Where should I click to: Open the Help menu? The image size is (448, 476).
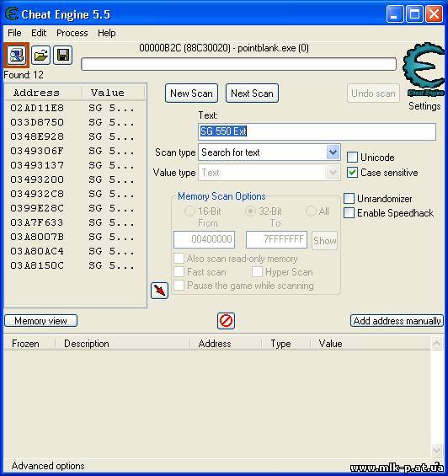(x=107, y=33)
